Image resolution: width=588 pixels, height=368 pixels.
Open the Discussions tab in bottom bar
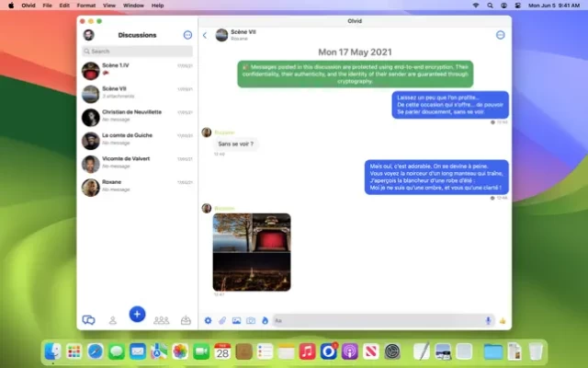[x=88, y=319]
